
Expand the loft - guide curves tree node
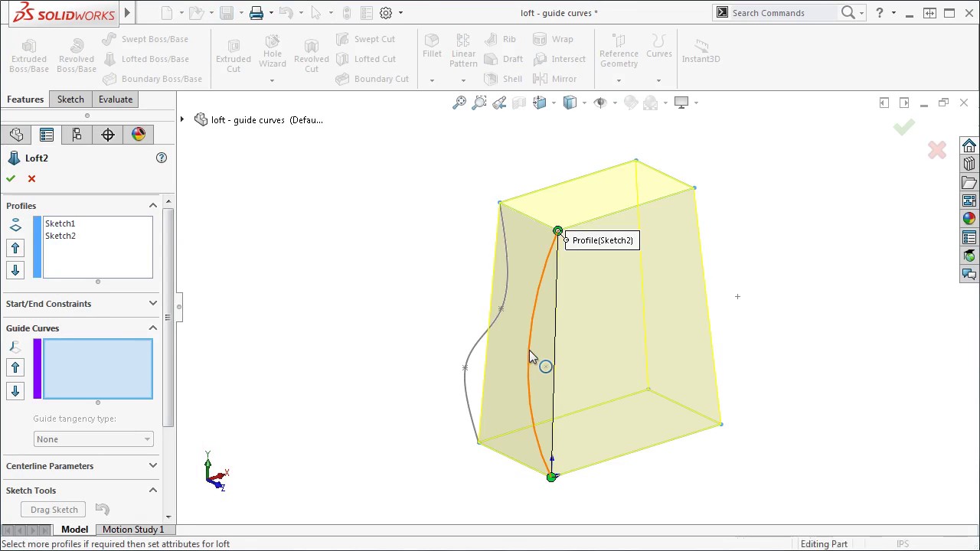click(182, 120)
